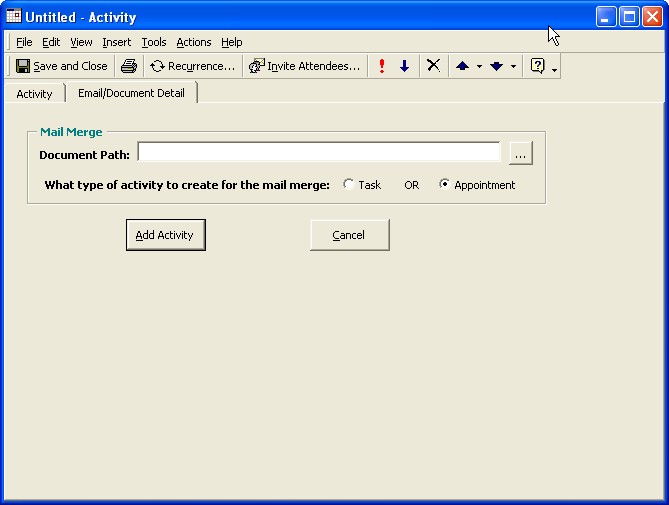The width and height of the screenshot is (669, 505).
Task: Click the Save and Close toolbar button
Action: click(62, 66)
